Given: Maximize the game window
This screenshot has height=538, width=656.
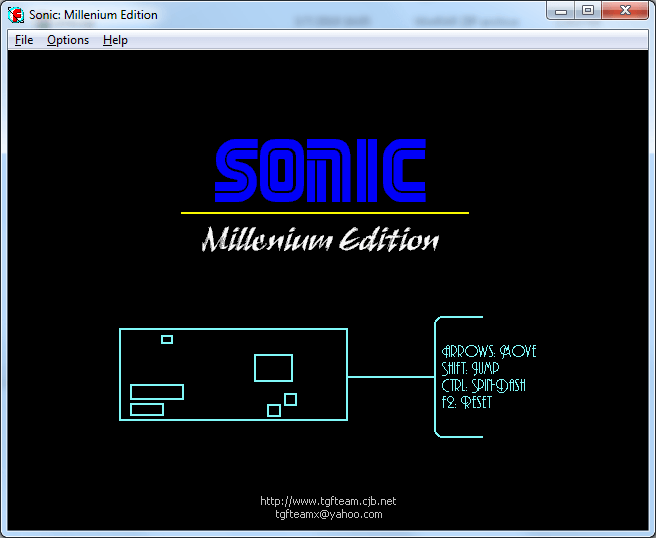Looking at the screenshot, I should pos(588,11).
